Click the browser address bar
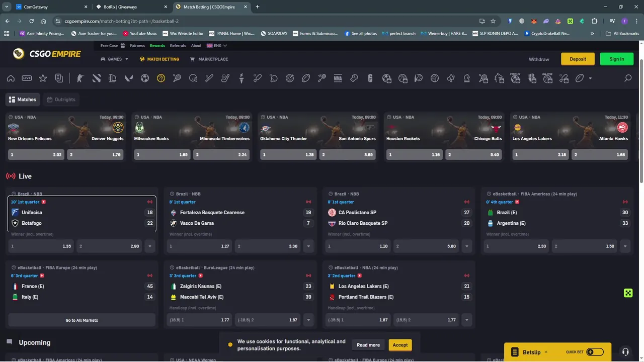The image size is (644, 362). coord(267,21)
